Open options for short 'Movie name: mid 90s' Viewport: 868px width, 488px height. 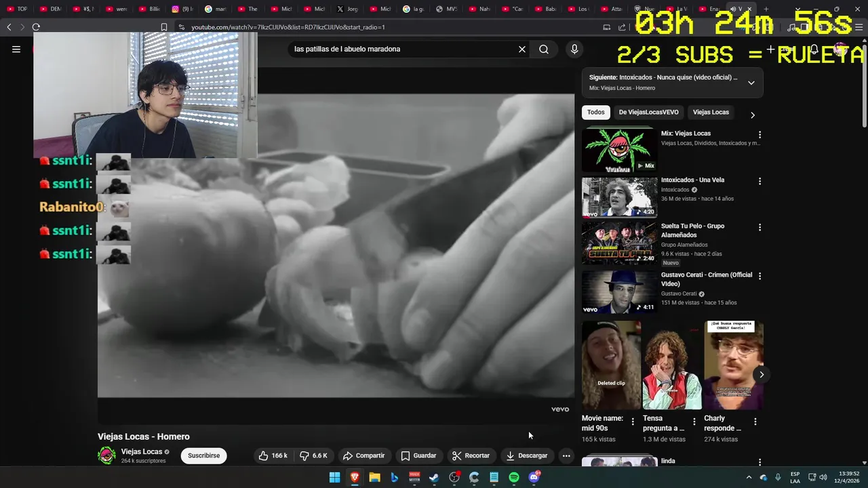tap(633, 422)
